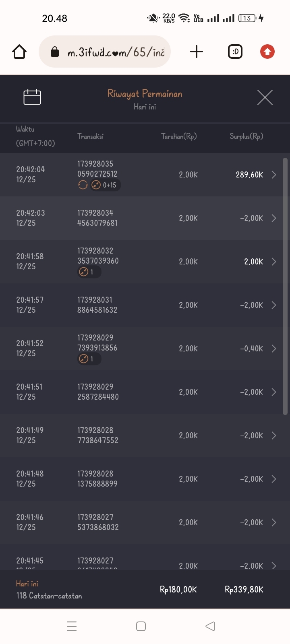This screenshot has height=644, width=290.
Task: Tap the spin badge on 20:41:58 transaction
Action: point(89,272)
